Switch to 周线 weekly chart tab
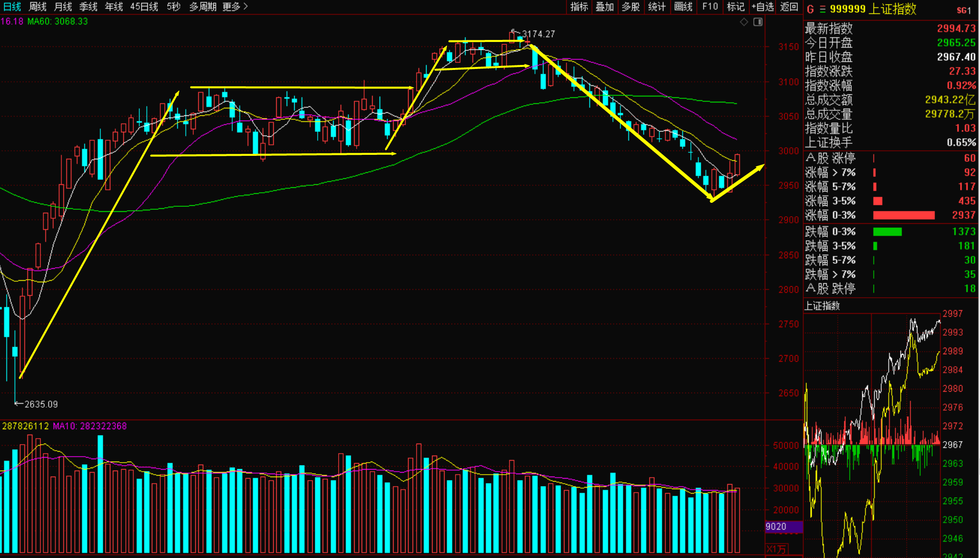The image size is (980, 558). click(x=37, y=6)
